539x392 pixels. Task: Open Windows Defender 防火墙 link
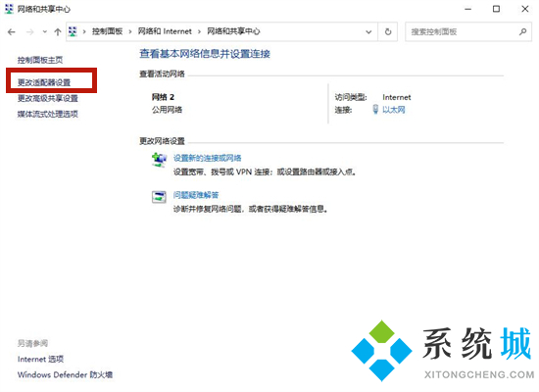pos(65,374)
